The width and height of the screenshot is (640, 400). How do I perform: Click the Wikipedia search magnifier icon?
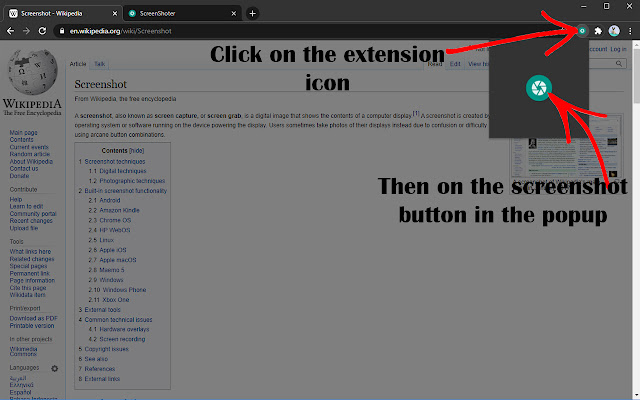(x=619, y=64)
